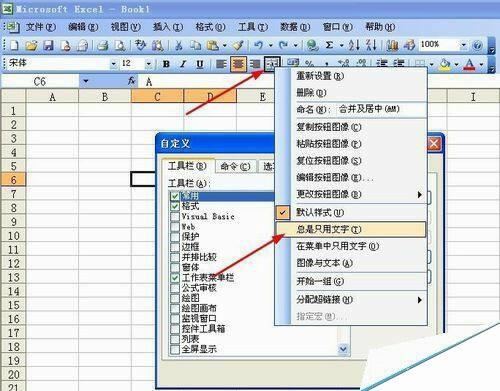Enable the Visual Basic toolbar checkbox
Image resolution: width=500 pixels, height=391 pixels.
click(x=175, y=217)
